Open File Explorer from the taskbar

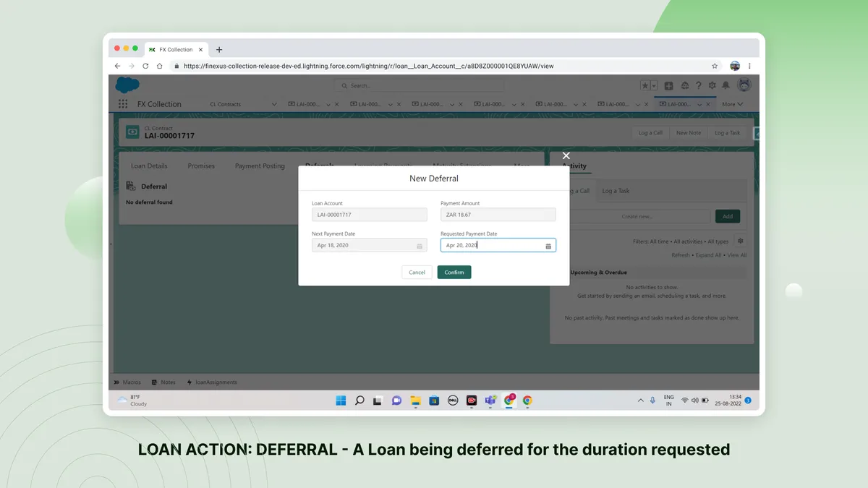click(x=416, y=400)
